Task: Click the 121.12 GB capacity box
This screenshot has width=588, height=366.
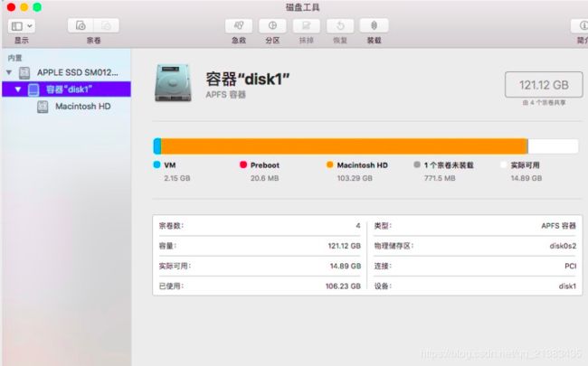Action: click(x=544, y=85)
